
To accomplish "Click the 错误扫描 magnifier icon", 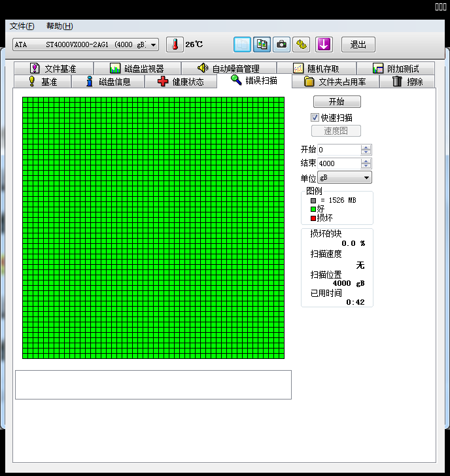I will (236, 80).
